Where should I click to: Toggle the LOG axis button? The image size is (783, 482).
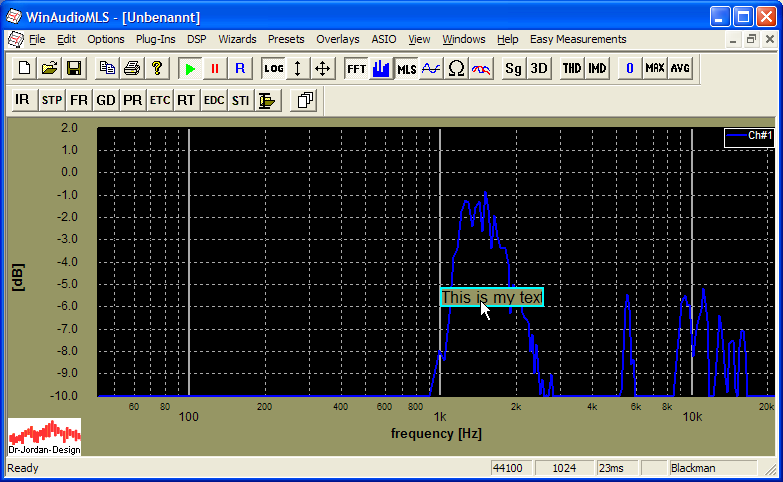[x=273, y=68]
